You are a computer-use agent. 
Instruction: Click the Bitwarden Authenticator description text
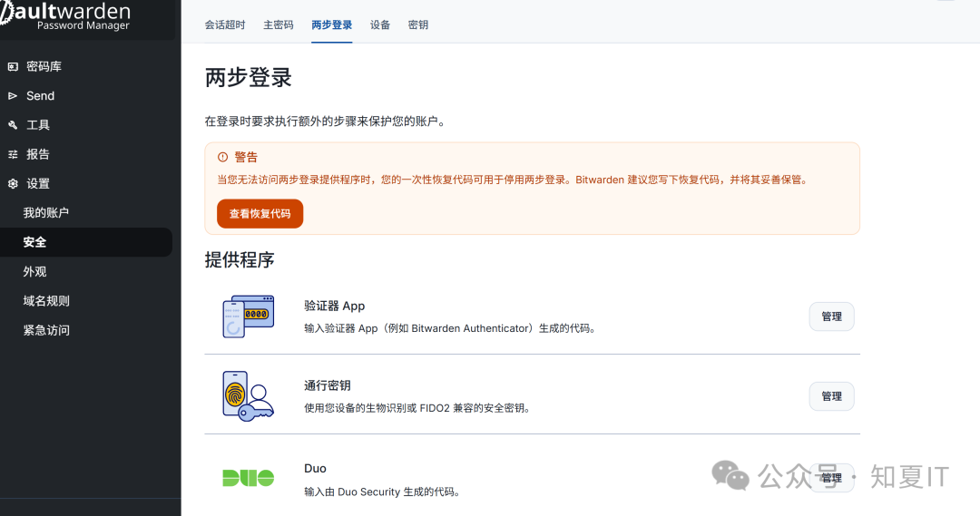pyautogui.click(x=450, y=328)
